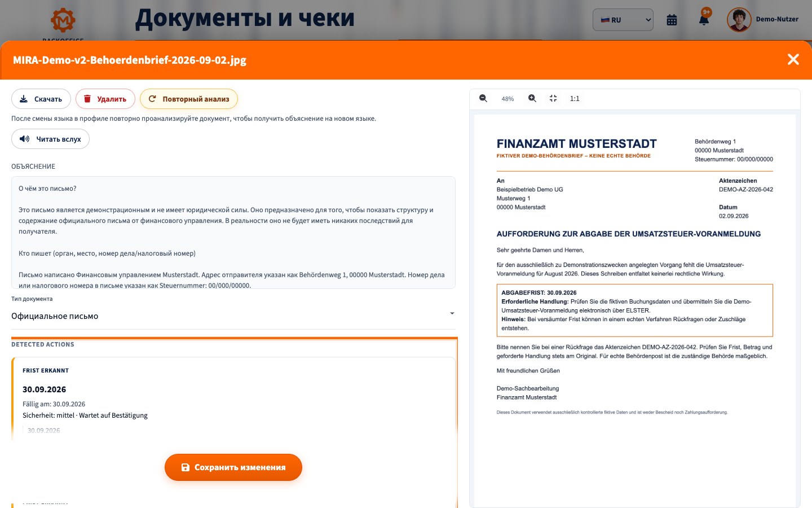Image resolution: width=812 pixels, height=508 pixels.
Task: Click the Удалить delete button
Action: coord(105,99)
